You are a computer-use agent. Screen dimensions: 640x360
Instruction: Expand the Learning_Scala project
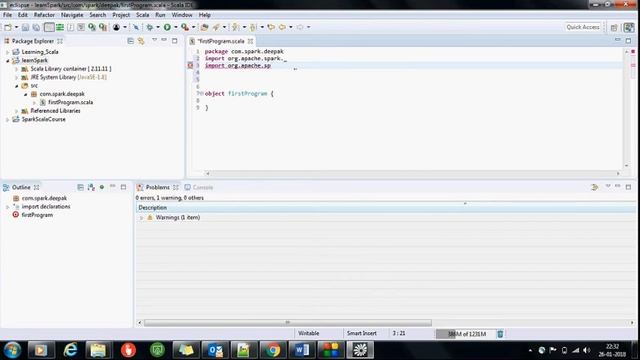7,52
